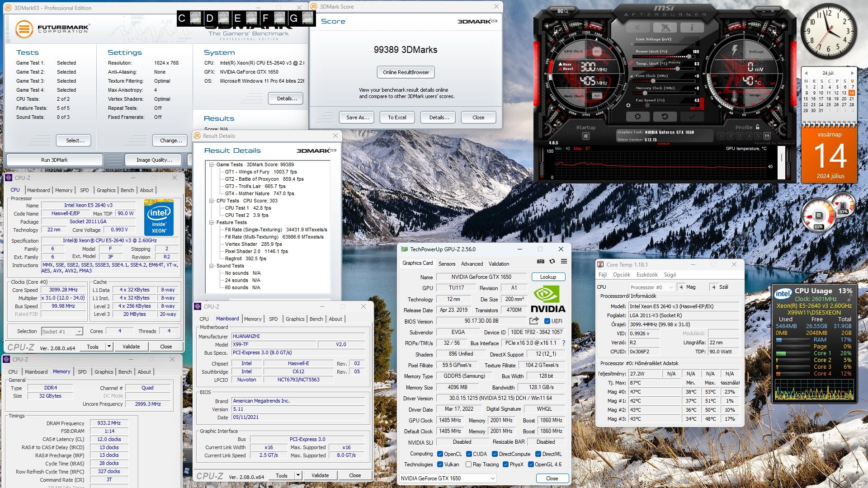Toggle the Vulkan checkbox

coord(440,465)
